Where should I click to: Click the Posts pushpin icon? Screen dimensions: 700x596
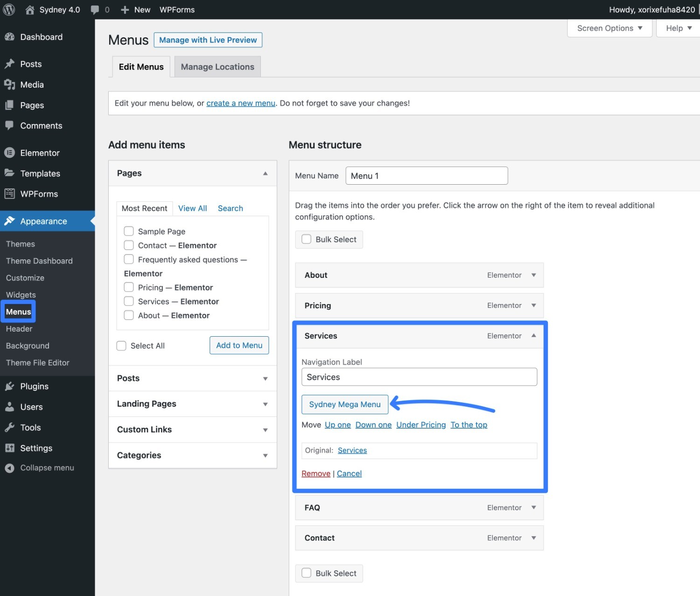(x=9, y=64)
